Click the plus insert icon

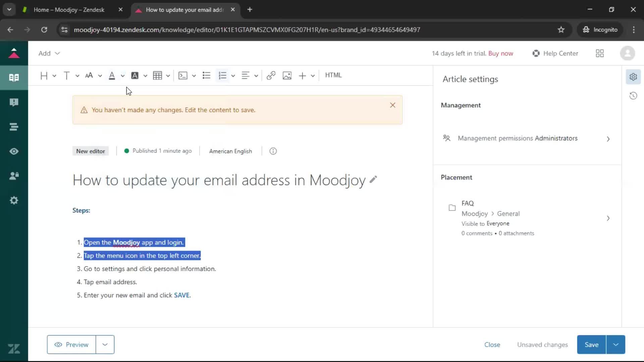tap(302, 75)
